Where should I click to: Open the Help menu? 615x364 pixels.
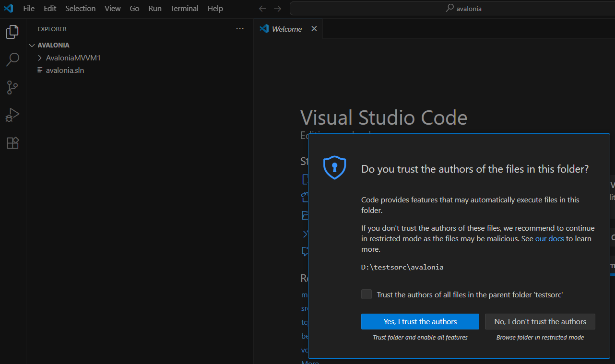coord(215,9)
